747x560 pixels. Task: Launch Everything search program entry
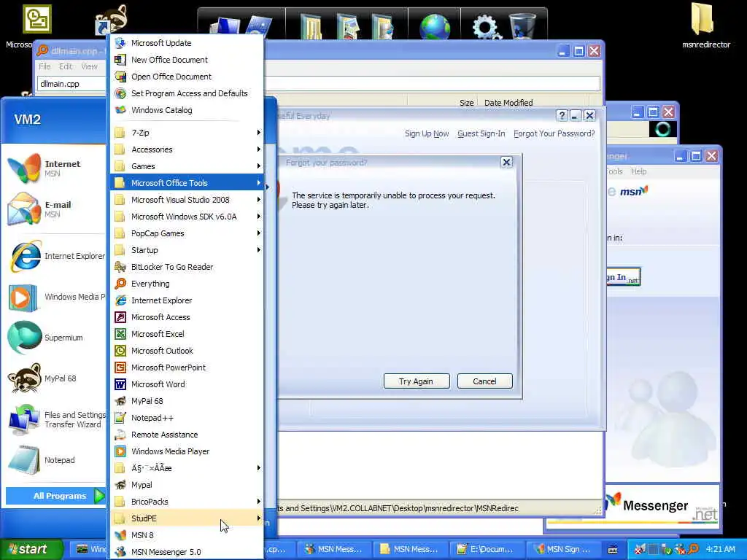coord(187,284)
